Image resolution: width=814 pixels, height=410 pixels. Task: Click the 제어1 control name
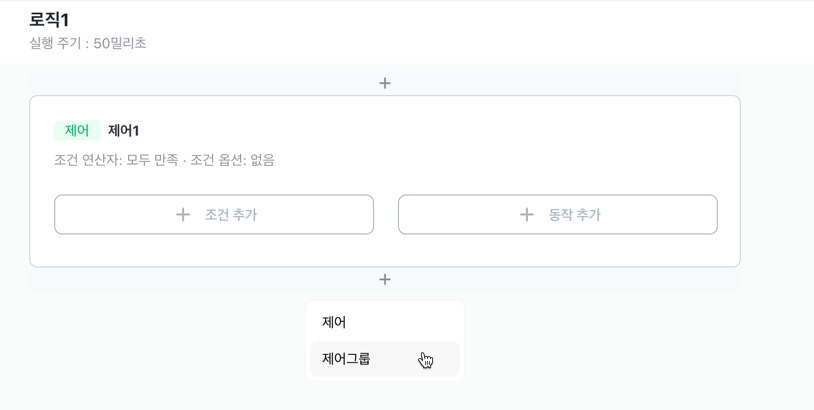[124, 131]
